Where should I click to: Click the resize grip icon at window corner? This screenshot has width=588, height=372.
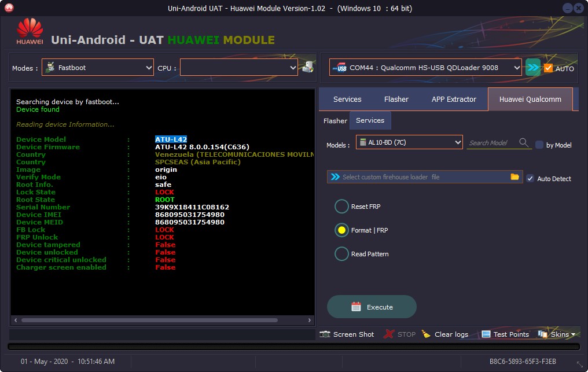pos(579,364)
